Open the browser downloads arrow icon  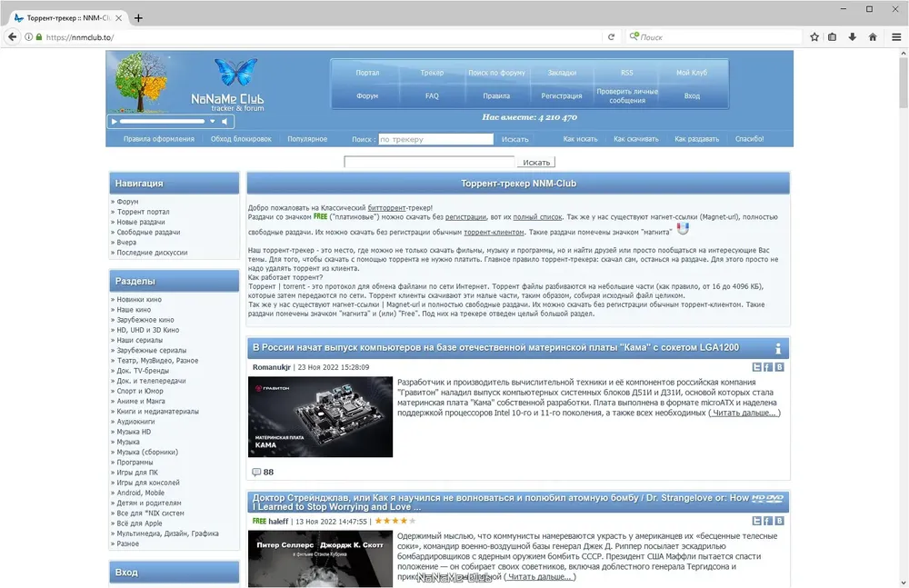(853, 37)
